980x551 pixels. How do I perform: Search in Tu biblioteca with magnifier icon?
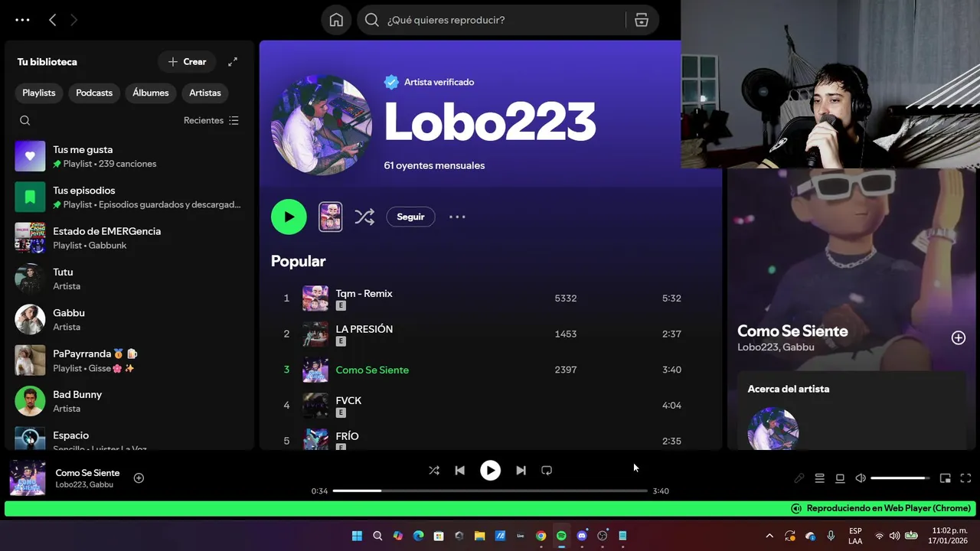click(x=25, y=120)
